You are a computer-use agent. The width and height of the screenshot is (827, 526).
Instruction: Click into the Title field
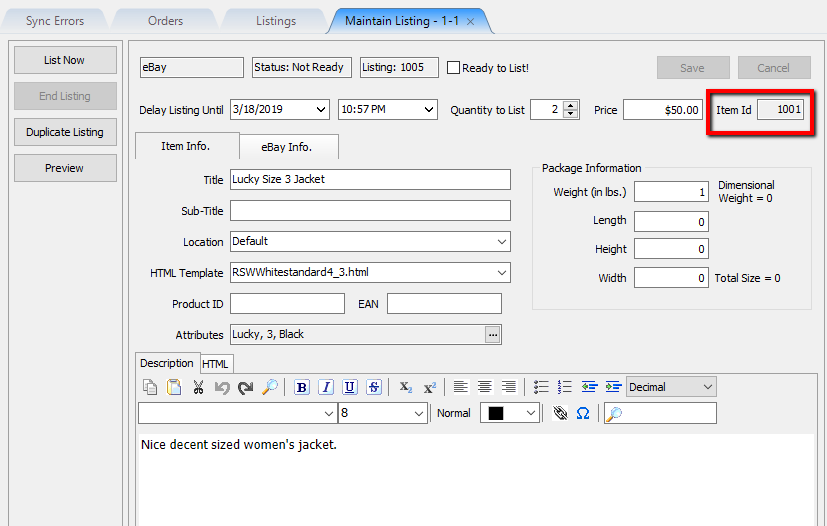coord(370,179)
